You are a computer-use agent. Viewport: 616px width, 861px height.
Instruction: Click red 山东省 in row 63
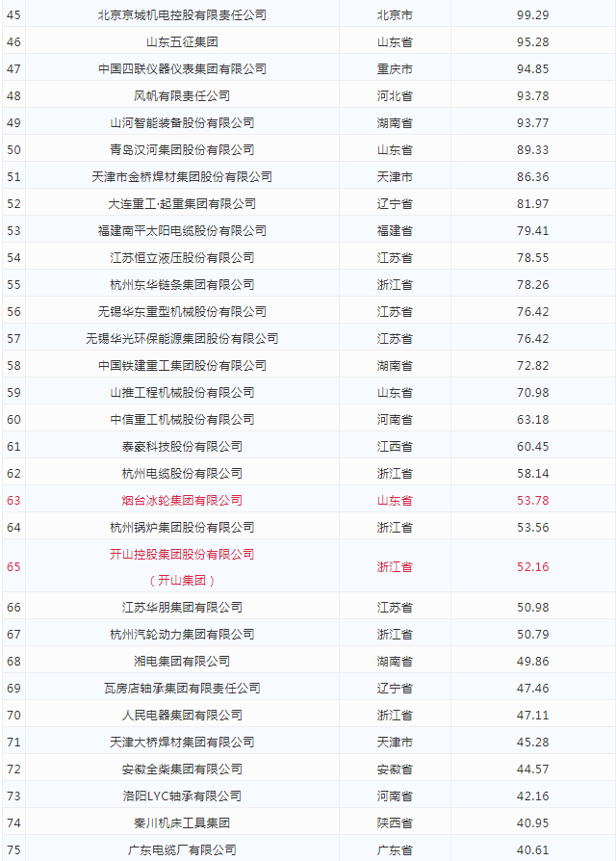tap(395, 499)
